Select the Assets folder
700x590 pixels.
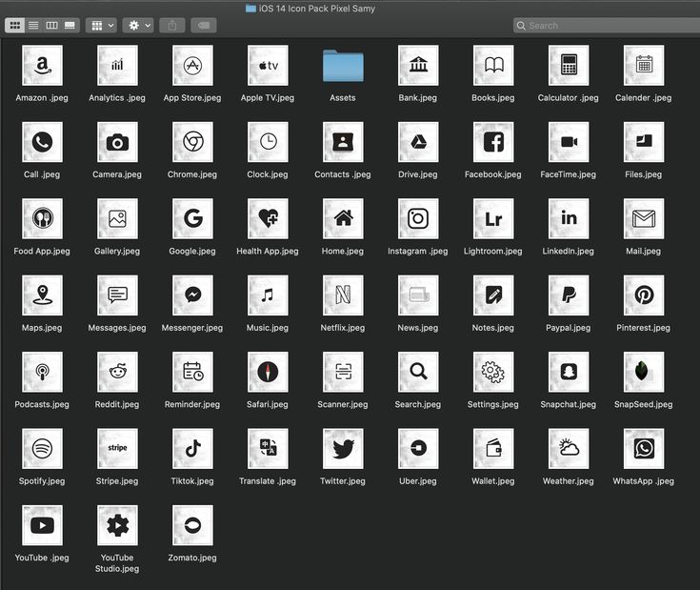pos(343,66)
